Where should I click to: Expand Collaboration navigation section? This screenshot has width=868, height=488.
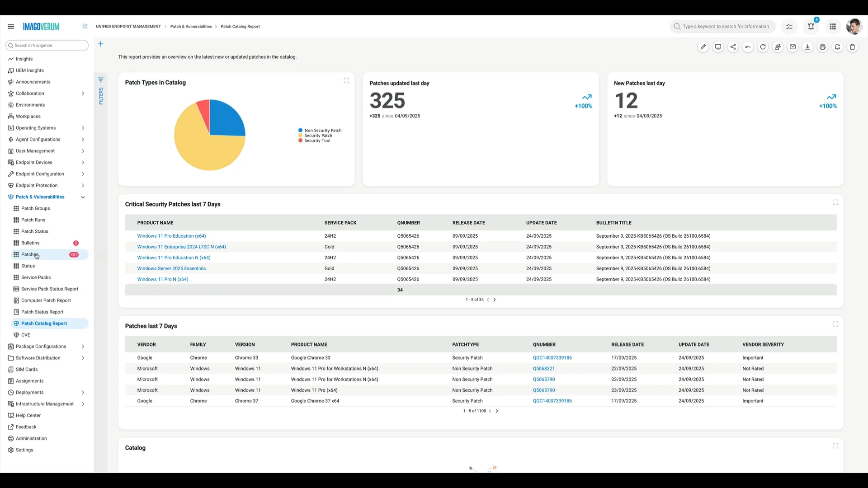click(83, 94)
